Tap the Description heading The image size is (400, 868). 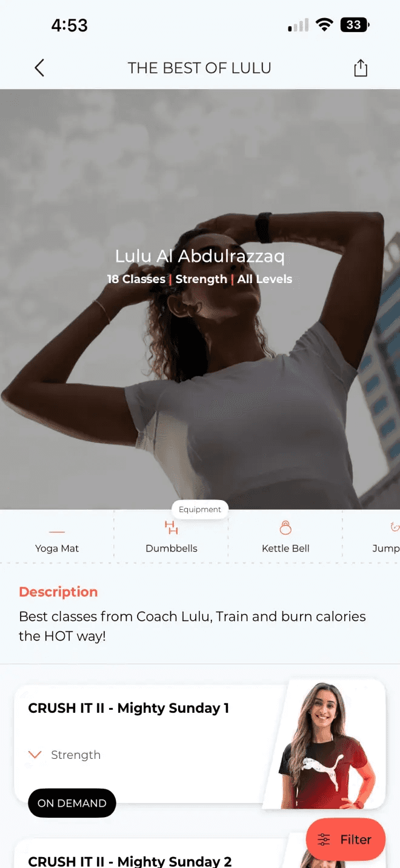[58, 592]
